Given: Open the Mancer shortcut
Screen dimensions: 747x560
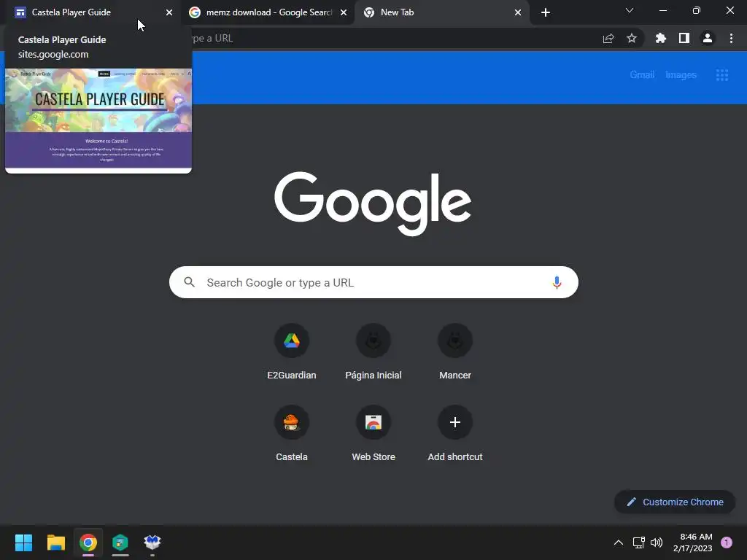Looking at the screenshot, I should click(x=455, y=352).
